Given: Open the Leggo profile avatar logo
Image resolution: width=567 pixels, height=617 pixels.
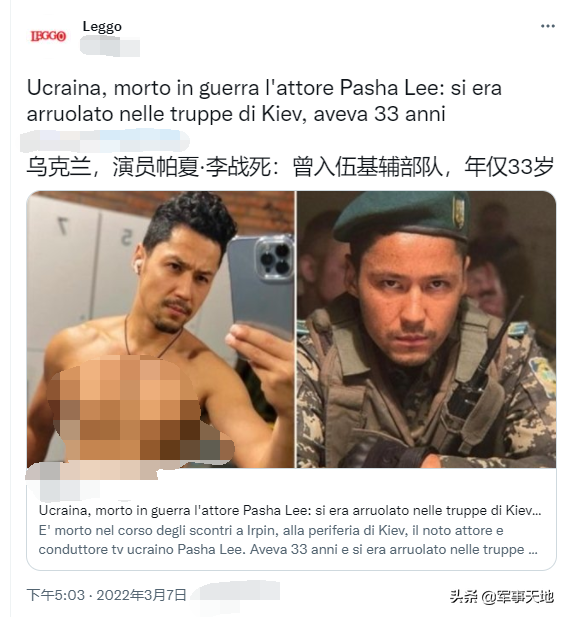Looking at the screenshot, I should (48, 37).
